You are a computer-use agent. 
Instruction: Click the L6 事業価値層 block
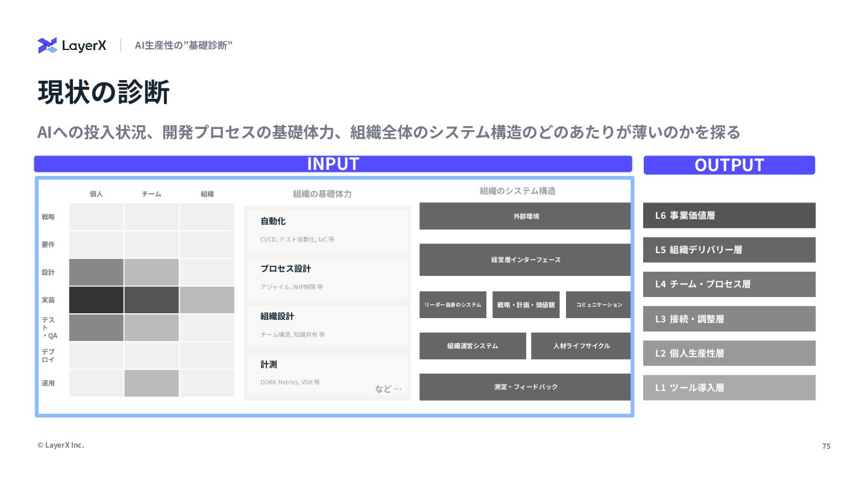pyautogui.click(x=729, y=215)
